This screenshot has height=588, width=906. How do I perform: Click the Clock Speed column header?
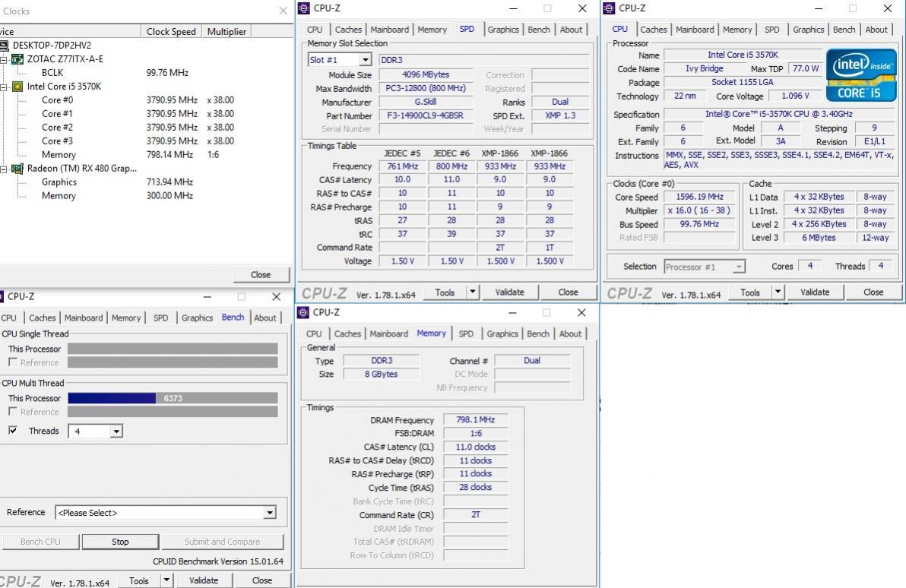pyautogui.click(x=171, y=32)
